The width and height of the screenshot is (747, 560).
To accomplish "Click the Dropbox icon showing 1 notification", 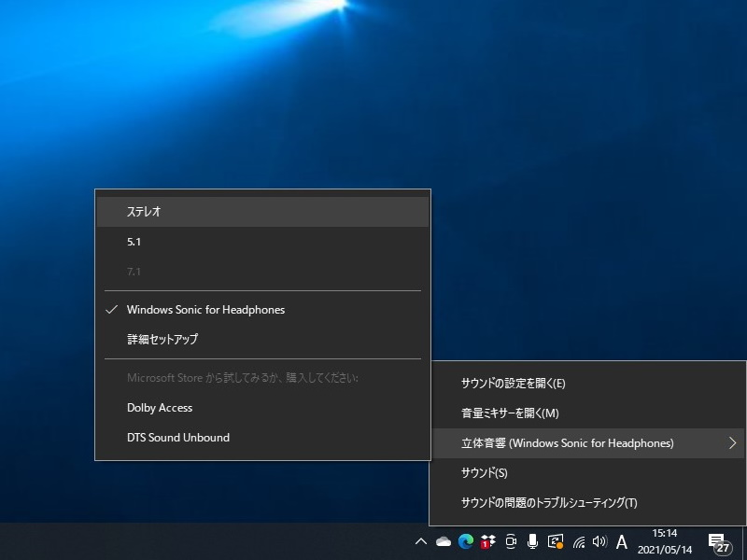I will point(488,541).
